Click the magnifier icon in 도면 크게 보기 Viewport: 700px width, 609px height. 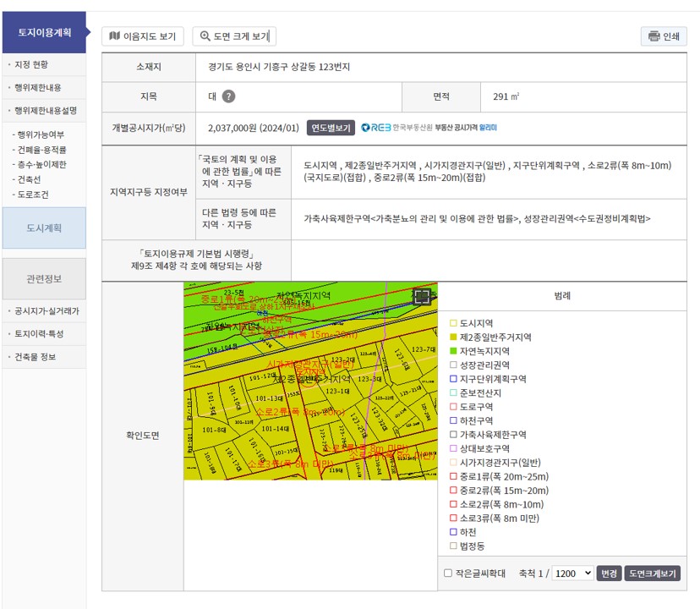(205, 36)
